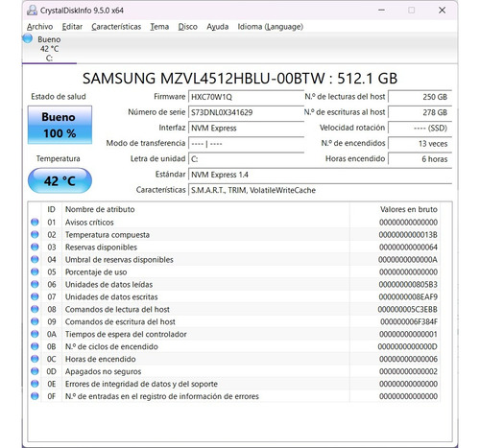
Task: Click raw value 000000008EAF9
Action: point(408,297)
